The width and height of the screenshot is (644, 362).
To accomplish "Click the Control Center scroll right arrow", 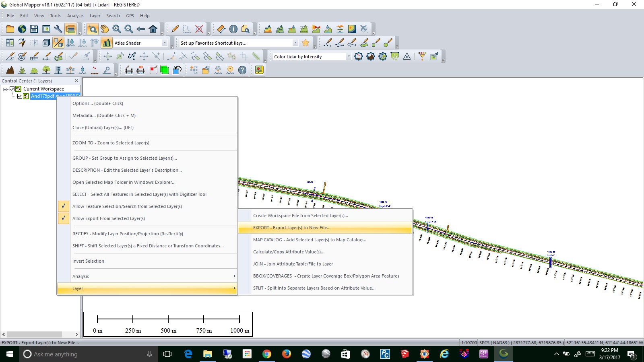I will tap(77, 334).
